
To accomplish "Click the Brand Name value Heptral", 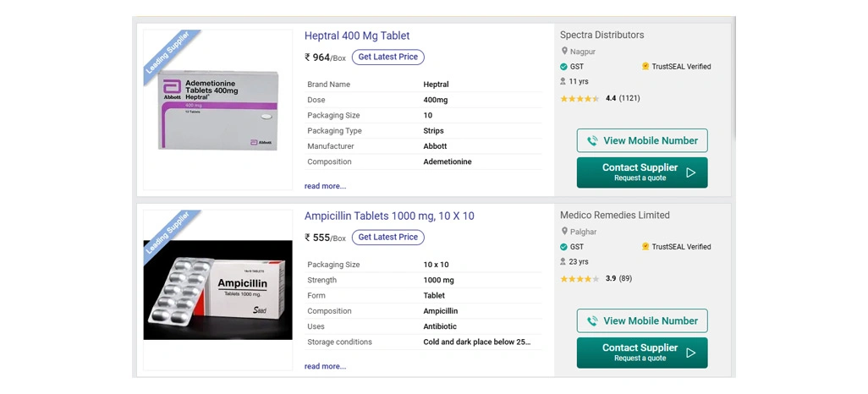I will (437, 85).
